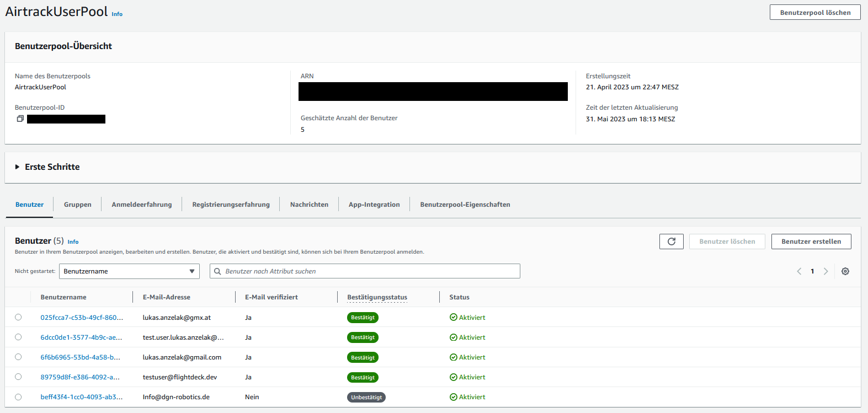This screenshot has width=868, height=413.
Task: Open user link 6dcc0de1-3577-4b9c-ae…
Action: tap(81, 337)
